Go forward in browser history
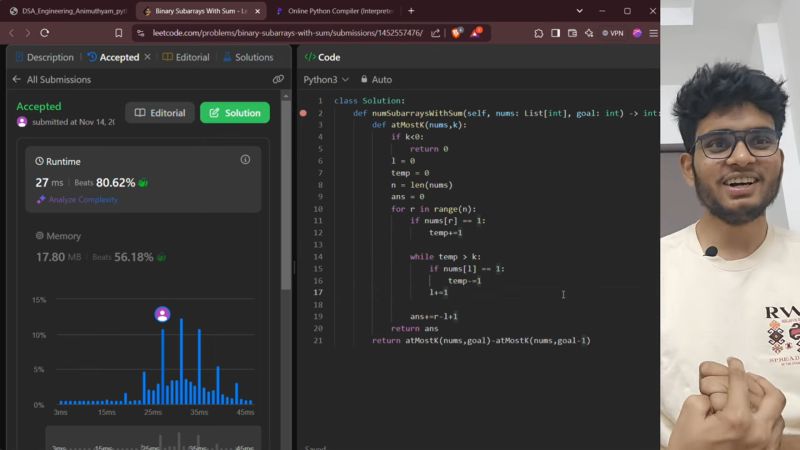The width and height of the screenshot is (800, 450). 28,33
